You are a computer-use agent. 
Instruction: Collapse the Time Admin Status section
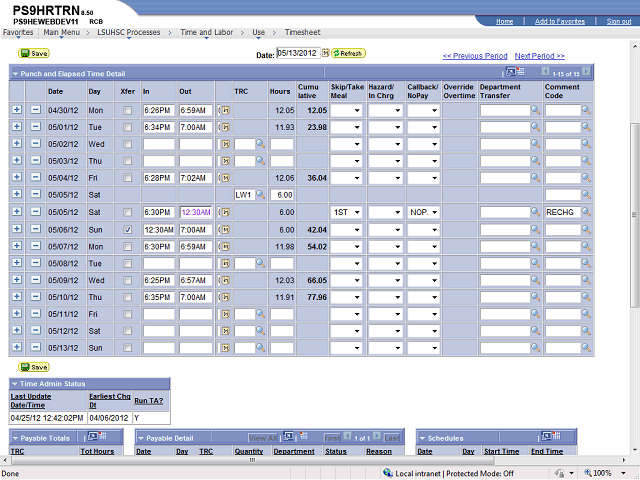click(x=16, y=383)
